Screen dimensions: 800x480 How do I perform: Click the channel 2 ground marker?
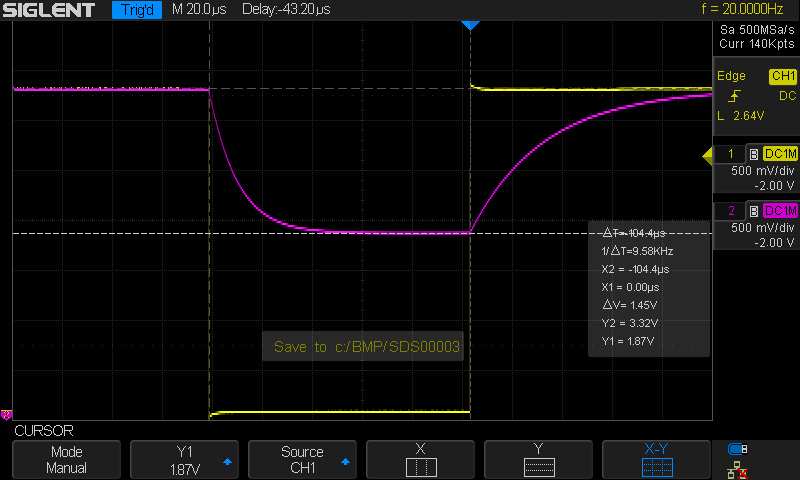coord(6,415)
